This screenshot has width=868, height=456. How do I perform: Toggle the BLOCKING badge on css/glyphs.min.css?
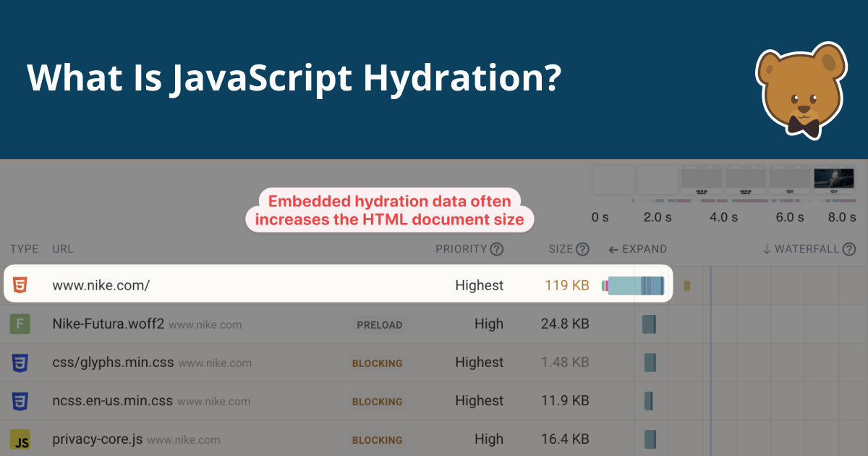pos(377,363)
